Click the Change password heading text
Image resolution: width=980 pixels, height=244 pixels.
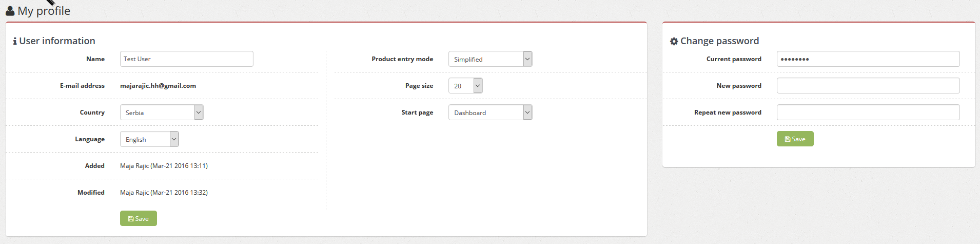point(719,41)
